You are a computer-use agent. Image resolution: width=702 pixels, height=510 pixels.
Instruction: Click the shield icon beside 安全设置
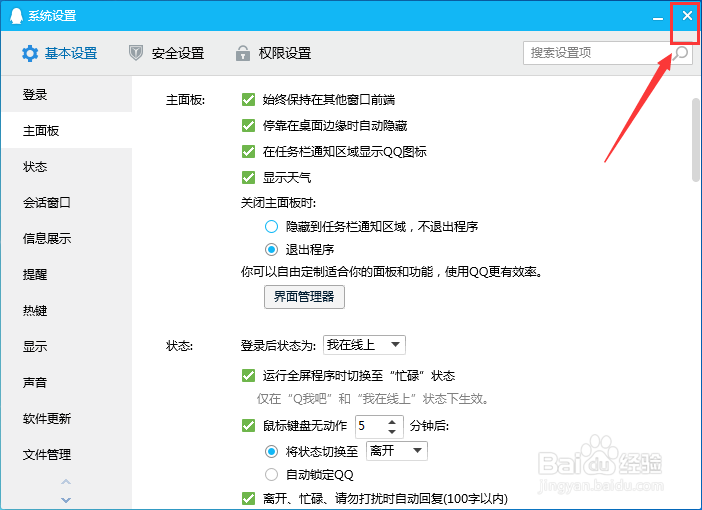pyautogui.click(x=136, y=53)
